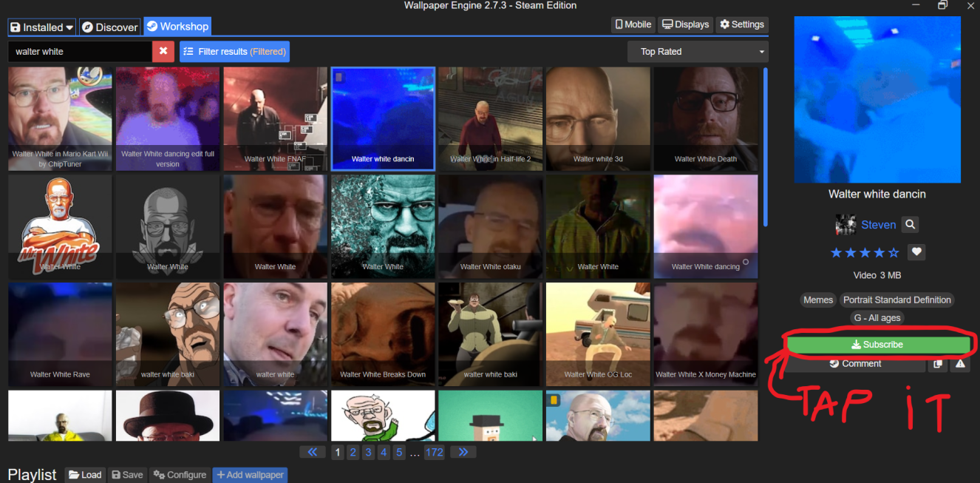The image size is (980, 483).
Task: Select Walter White dancing edit full version
Action: (x=168, y=119)
